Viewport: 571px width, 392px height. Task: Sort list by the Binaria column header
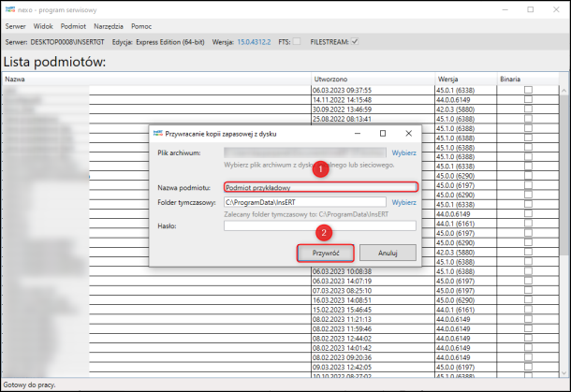click(528, 79)
